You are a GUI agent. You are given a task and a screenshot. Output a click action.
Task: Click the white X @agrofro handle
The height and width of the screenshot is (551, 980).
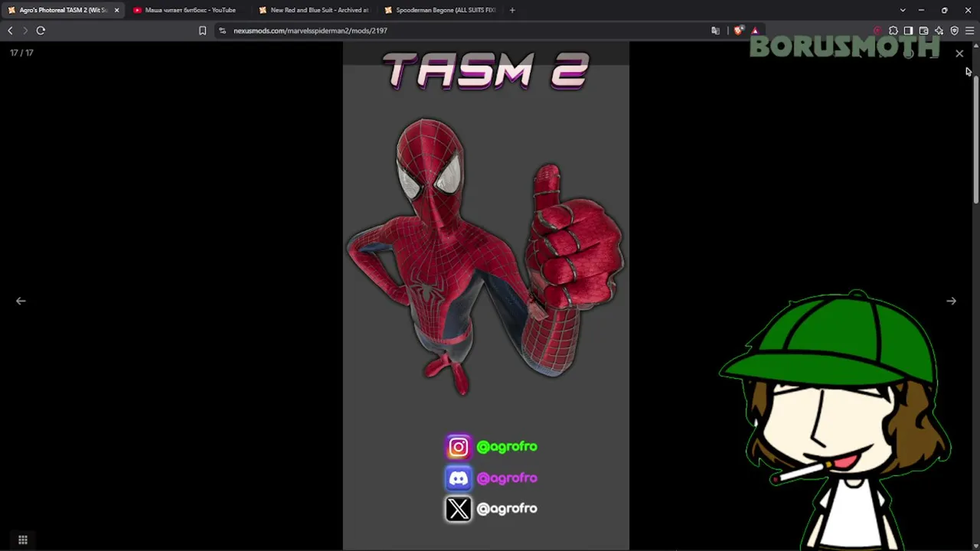click(x=507, y=509)
